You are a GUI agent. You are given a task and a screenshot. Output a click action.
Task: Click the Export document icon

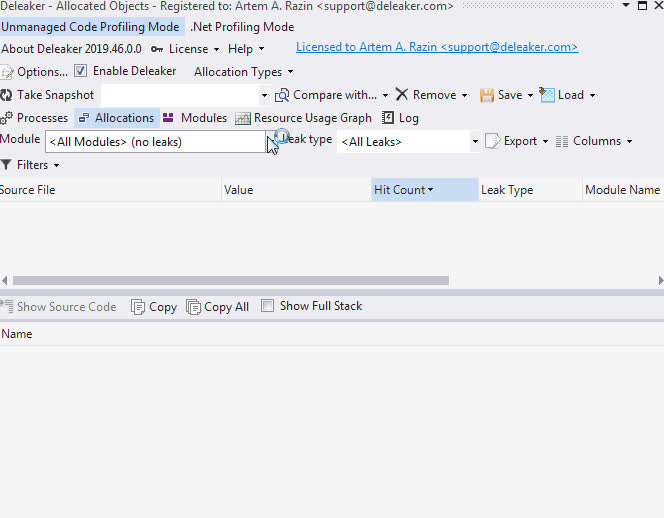pos(492,141)
